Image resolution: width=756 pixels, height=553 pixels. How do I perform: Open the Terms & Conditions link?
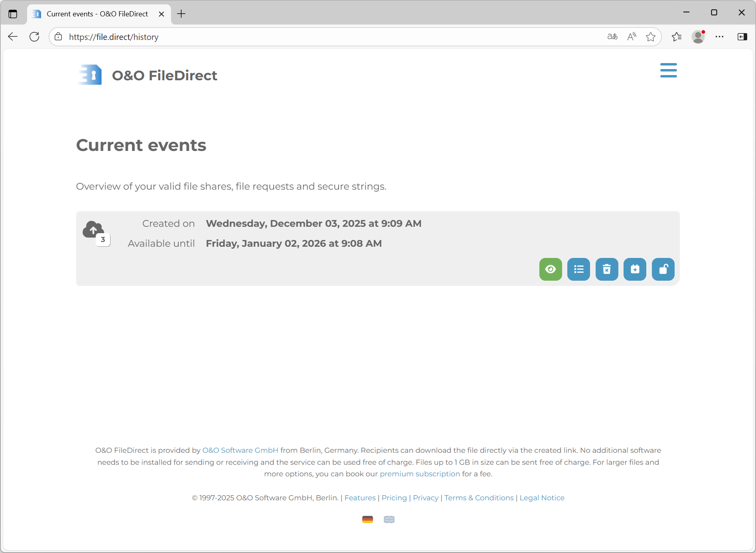pos(479,498)
